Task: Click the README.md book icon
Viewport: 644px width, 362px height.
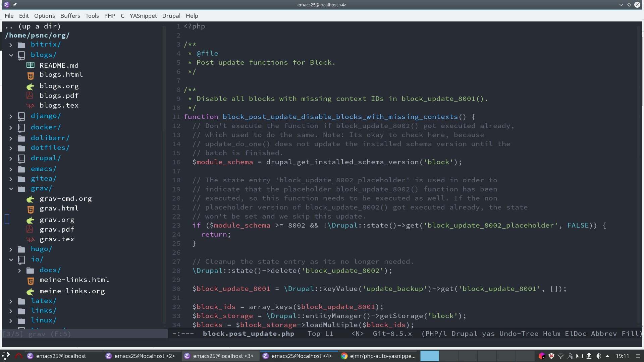Action: tap(30, 65)
